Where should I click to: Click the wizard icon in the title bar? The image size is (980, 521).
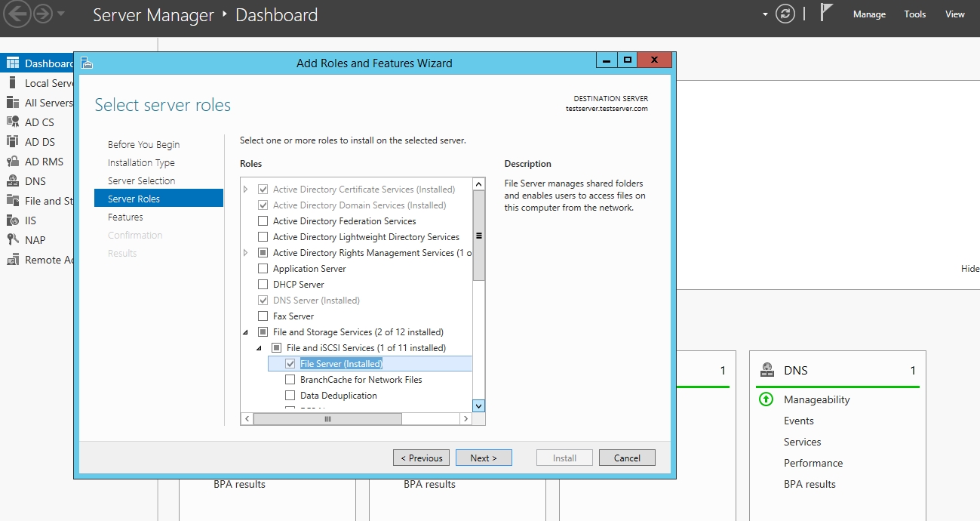[87, 63]
